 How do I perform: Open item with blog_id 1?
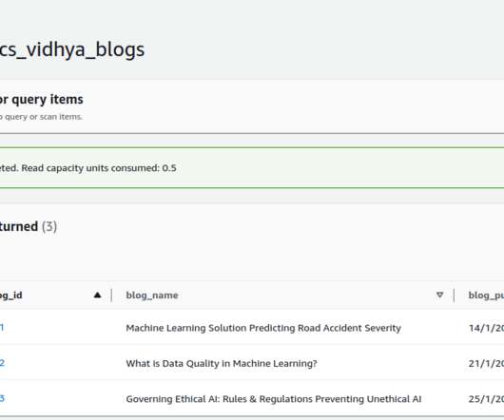[x=2, y=328]
